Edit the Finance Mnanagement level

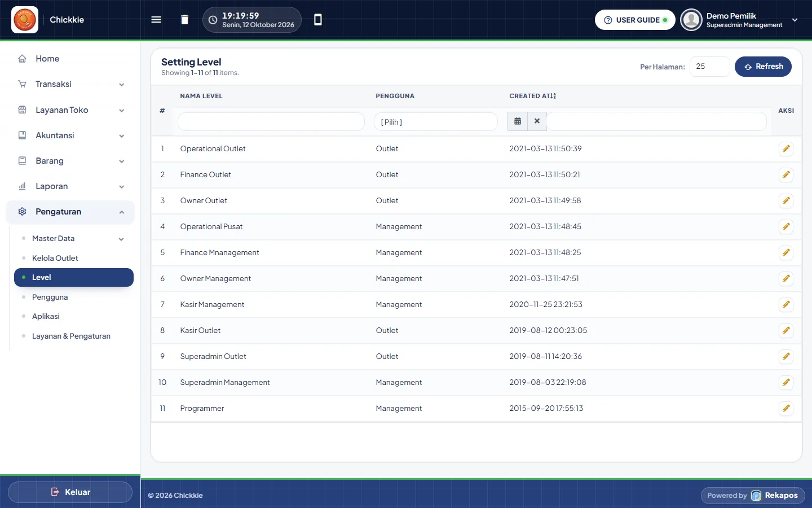[x=786, y=253]
